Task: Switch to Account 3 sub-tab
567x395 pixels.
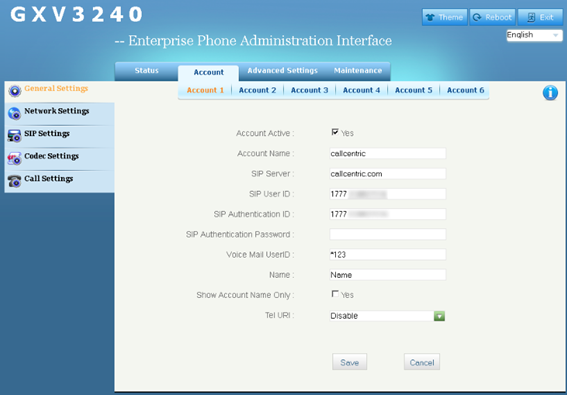Action: [310, 90]
